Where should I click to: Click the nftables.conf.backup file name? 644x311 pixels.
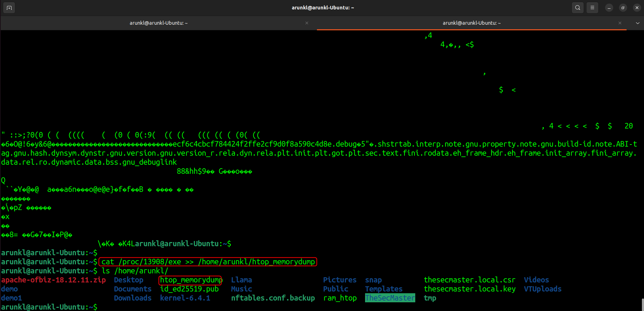273,298
